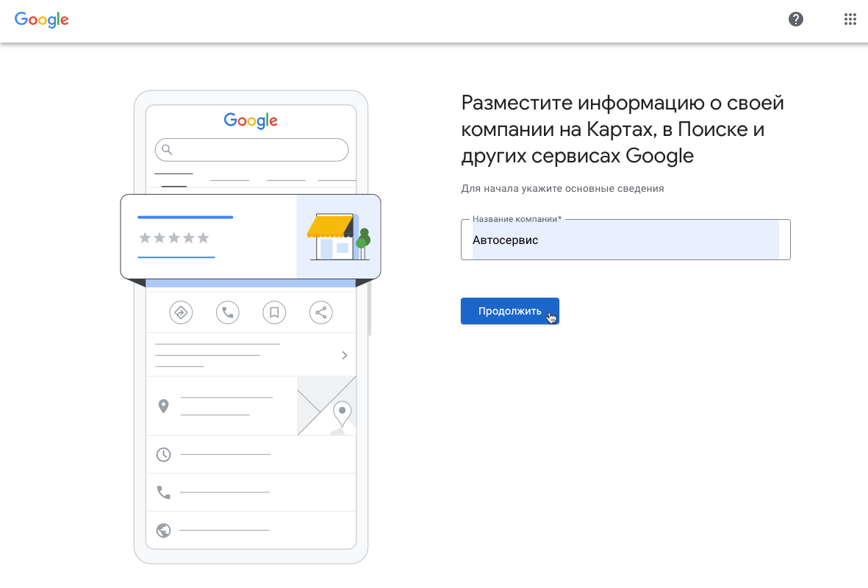Viewport: 868px width, 588px height.
Task: Click the storefront shop illustration
Action: (x=339, y=237)
